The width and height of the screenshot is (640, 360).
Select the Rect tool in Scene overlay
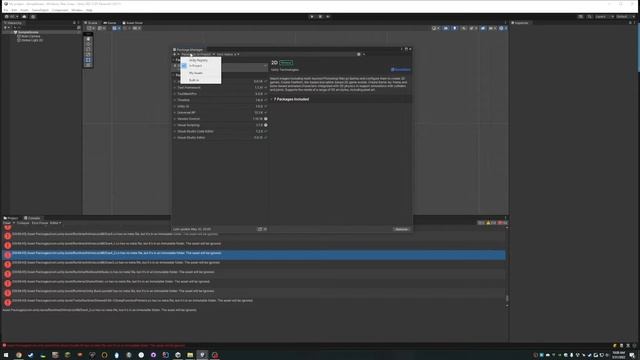[x=88, y=60]
